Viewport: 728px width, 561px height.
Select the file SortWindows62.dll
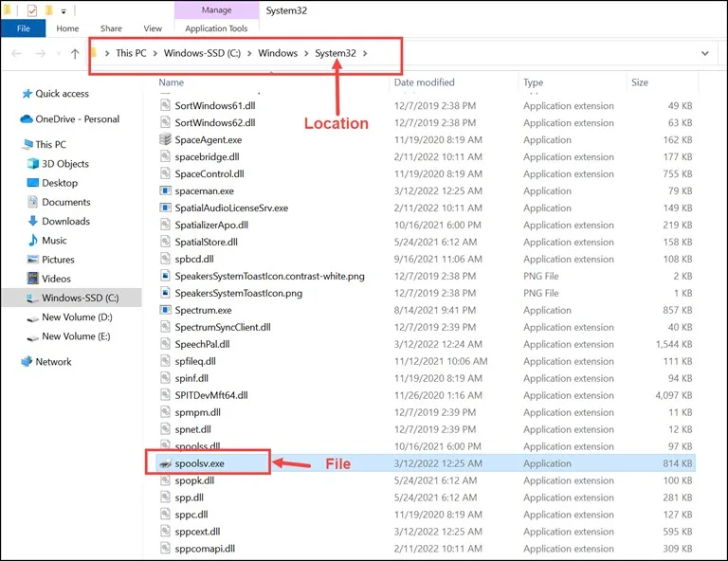215,123
